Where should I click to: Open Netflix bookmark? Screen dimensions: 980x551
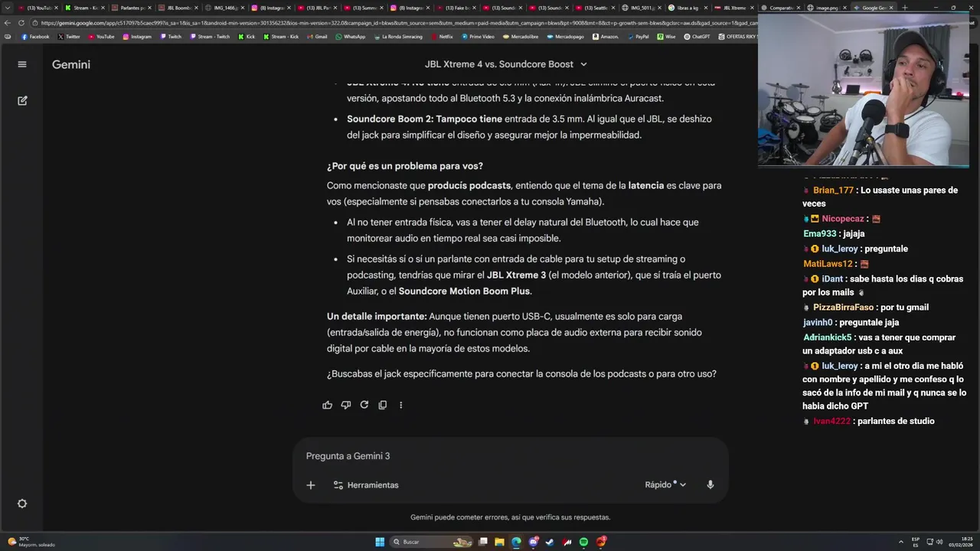tap(442, 37)
